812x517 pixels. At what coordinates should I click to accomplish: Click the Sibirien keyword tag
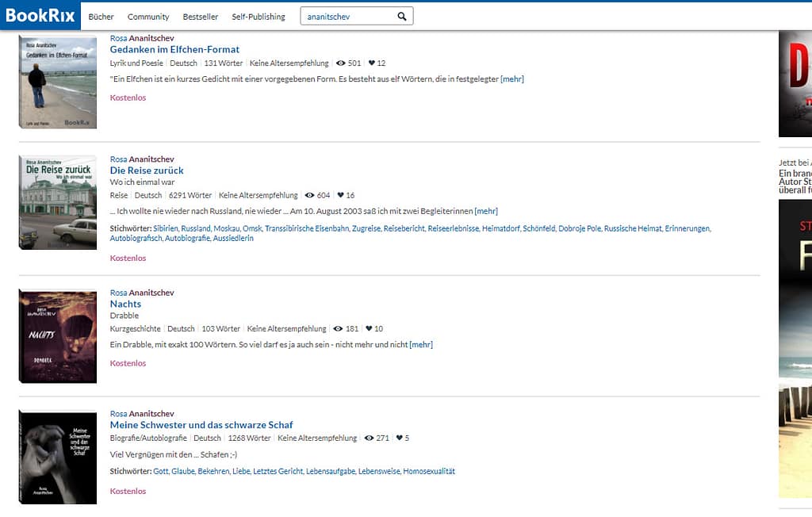point(166,228)
